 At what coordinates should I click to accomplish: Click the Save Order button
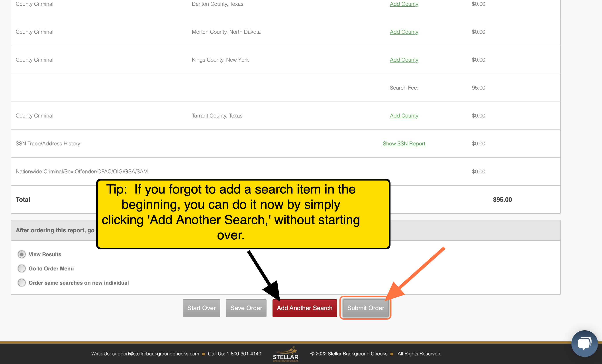coord(246,308)
